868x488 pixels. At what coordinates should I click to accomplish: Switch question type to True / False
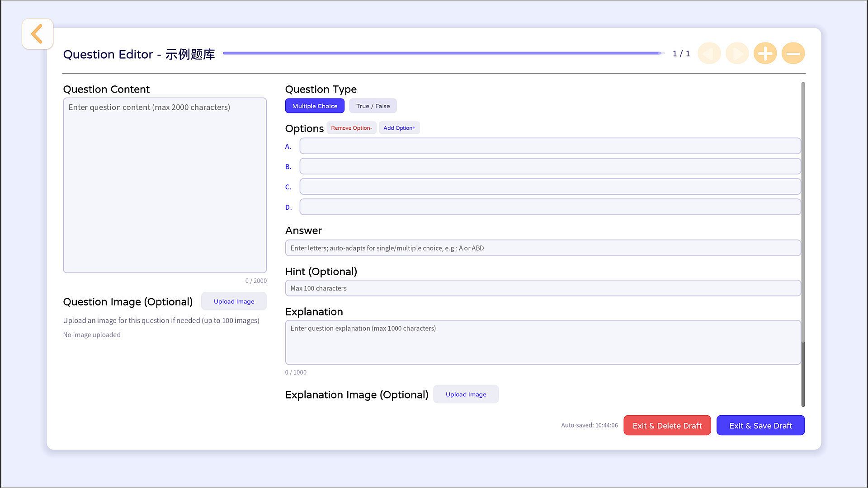373,106
